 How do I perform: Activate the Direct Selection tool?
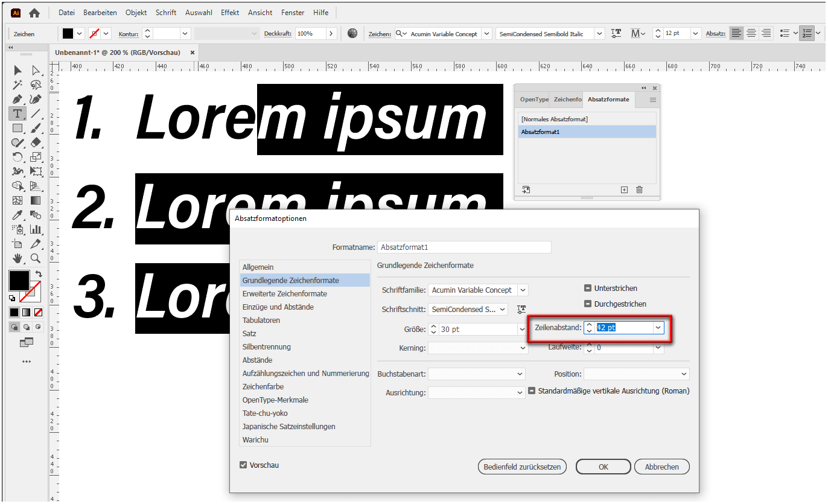[x=37, y=70]
